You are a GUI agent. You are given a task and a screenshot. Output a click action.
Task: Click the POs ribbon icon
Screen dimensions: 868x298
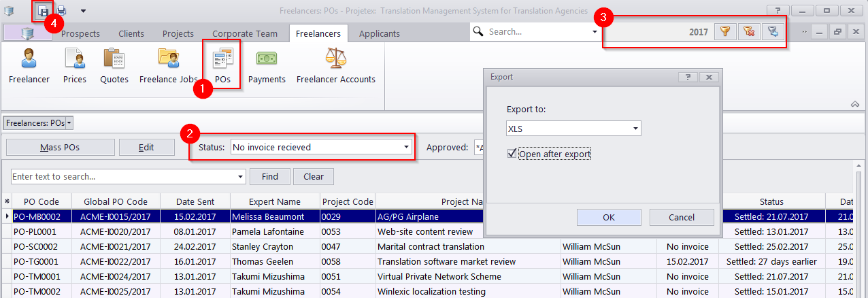(x=222, y=60)
